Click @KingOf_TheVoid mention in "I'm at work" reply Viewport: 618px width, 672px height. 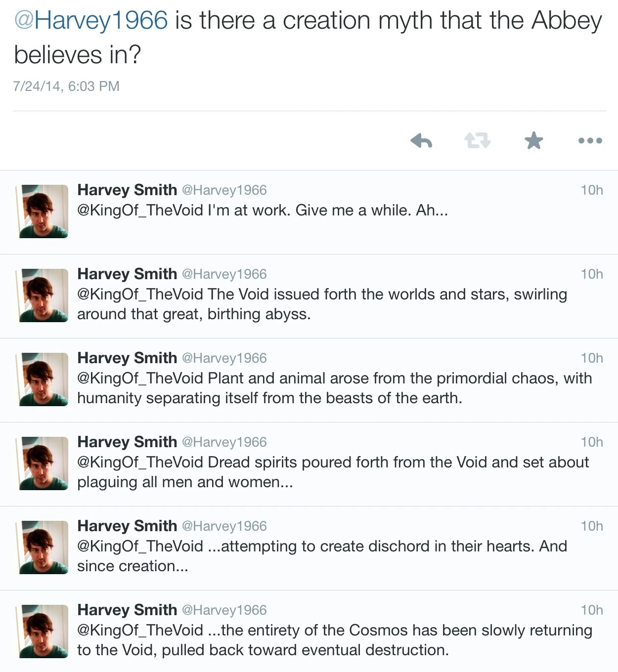pyautogui.click(x=140, y=210)
